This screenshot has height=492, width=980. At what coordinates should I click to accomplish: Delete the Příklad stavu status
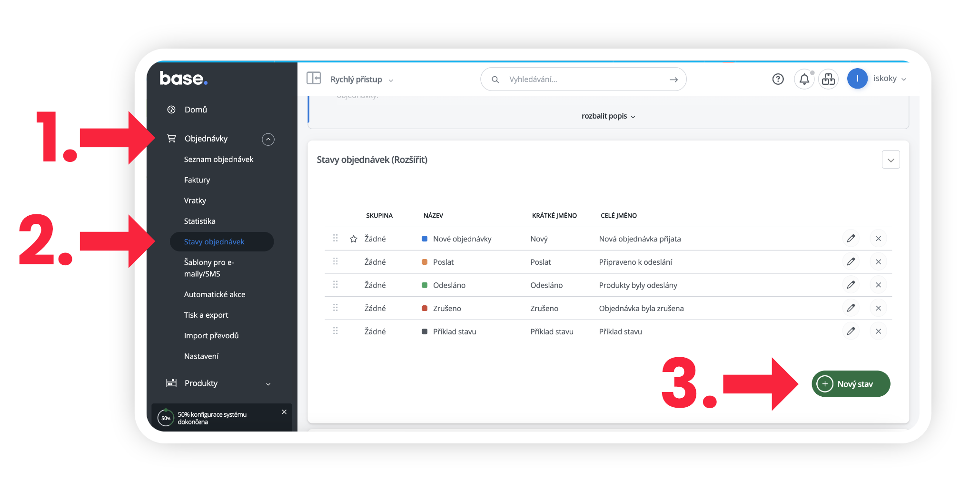(878, 331)
